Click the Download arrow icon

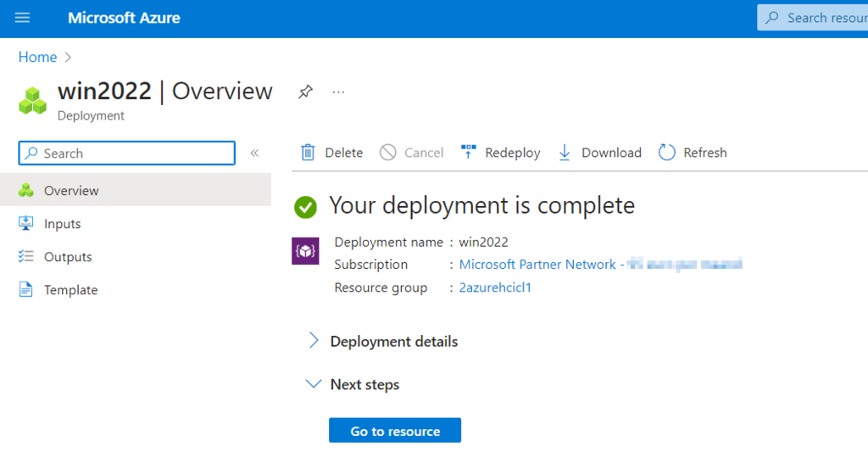pyautogui.click(x=564, y=153)
